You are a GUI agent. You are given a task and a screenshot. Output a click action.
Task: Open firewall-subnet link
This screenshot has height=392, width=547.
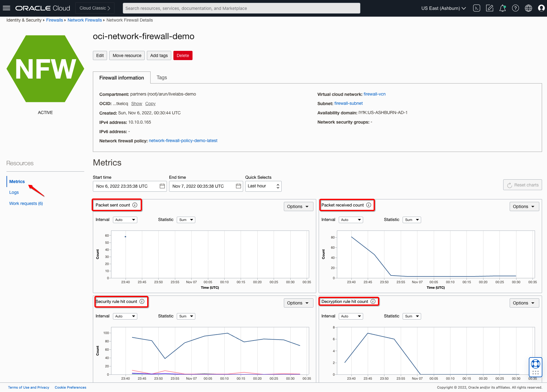(x=349, y=103)
